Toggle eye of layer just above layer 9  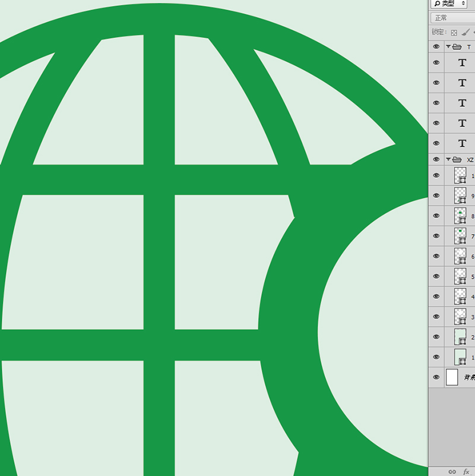click(x=436, y=175)
